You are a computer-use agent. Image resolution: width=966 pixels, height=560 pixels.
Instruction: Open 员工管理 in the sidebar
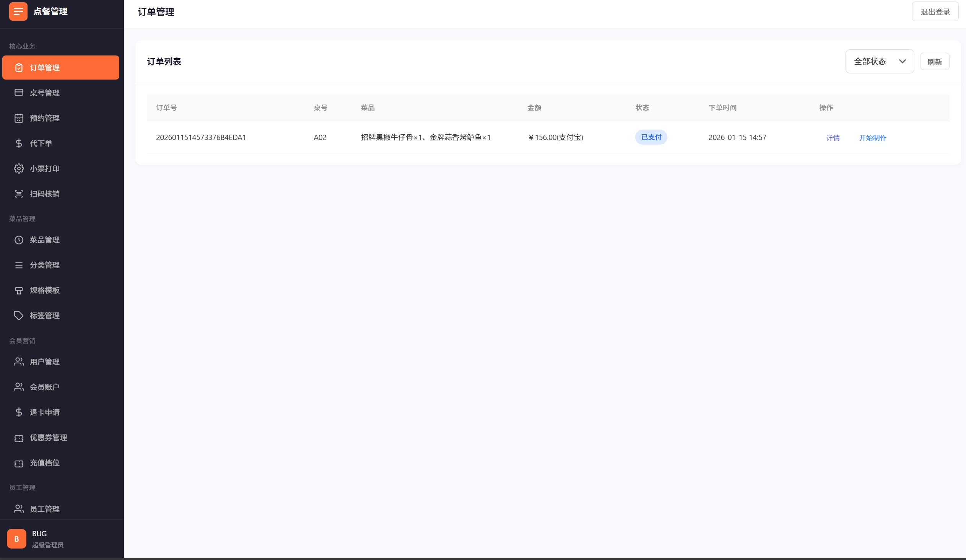[x=44, y=509]
